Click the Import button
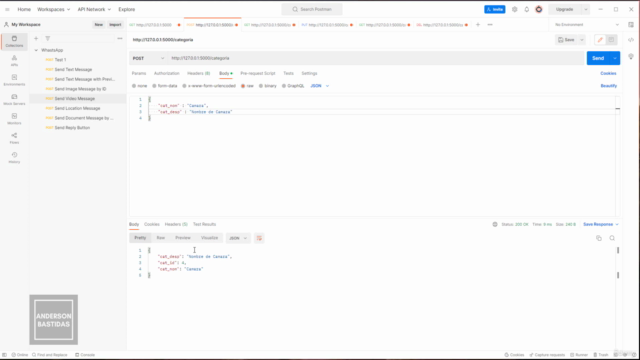Image resolution: width=640 pixels, height=360 pixels. 115,24
